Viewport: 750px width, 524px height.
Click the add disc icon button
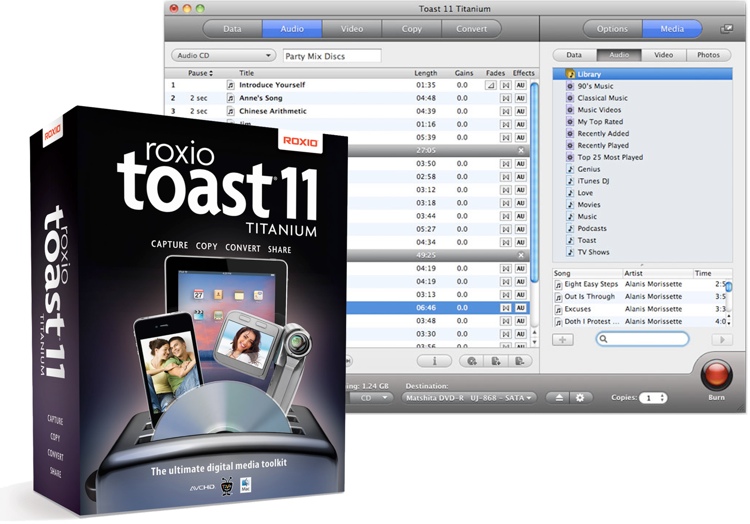coord(471,361)
